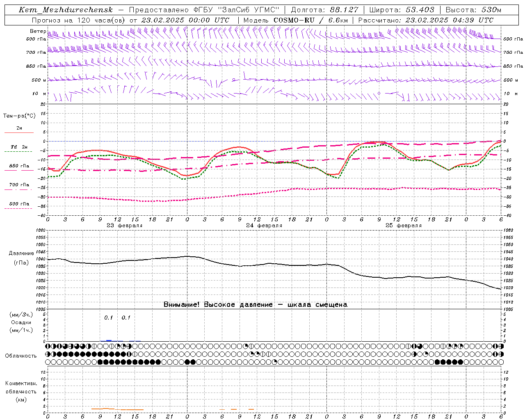Click the computed time Рассчитано: 23.02.2025 04:39 UTC
Viewport: 525px width, 420px height.
[x=426, y=20]
